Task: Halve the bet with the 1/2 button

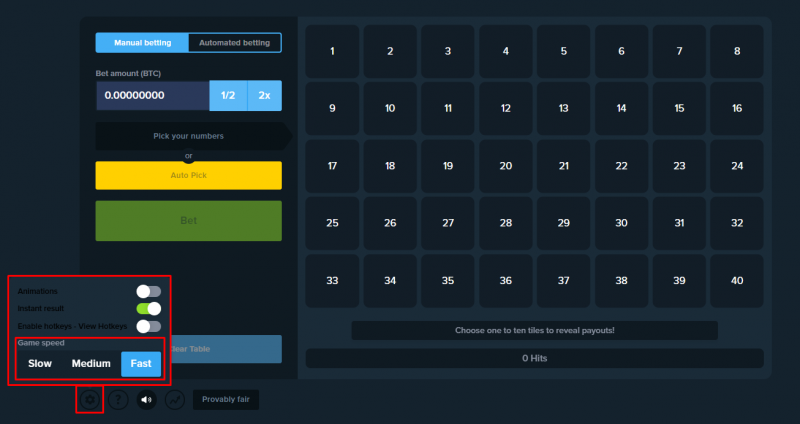Action: point(228,95)
